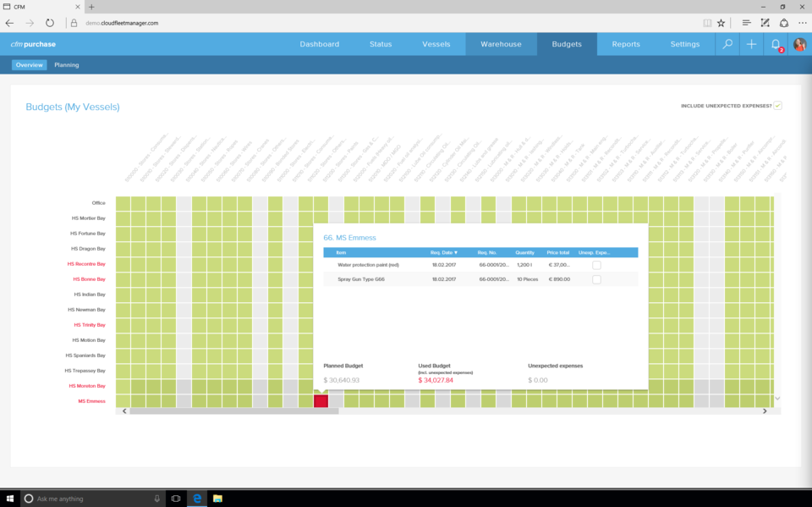Image resolution: width=812 pixels, height=507 pixels.
Task: Switch to the Planning sub-tab
Action: 67,65
